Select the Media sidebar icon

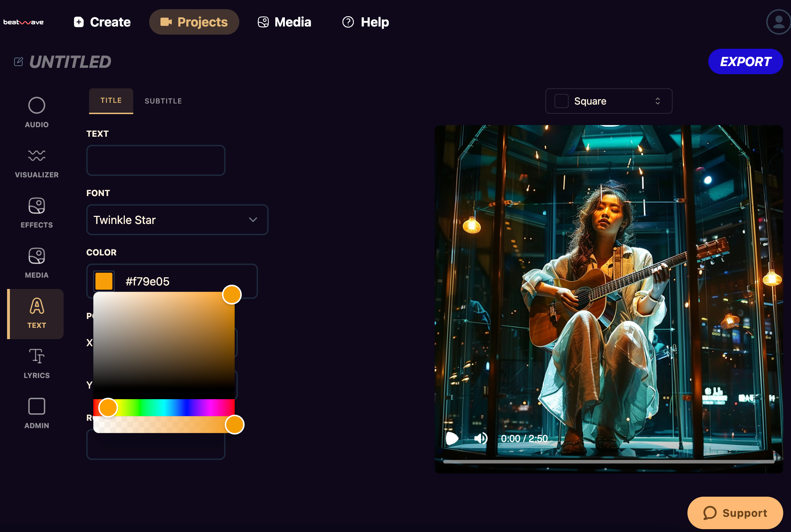click(x=36, y=262)
